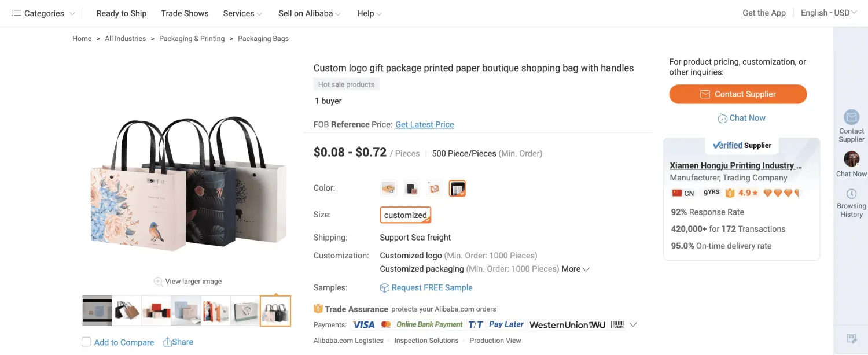Click the Chat Now avatar in sidebar

point(851,159)
